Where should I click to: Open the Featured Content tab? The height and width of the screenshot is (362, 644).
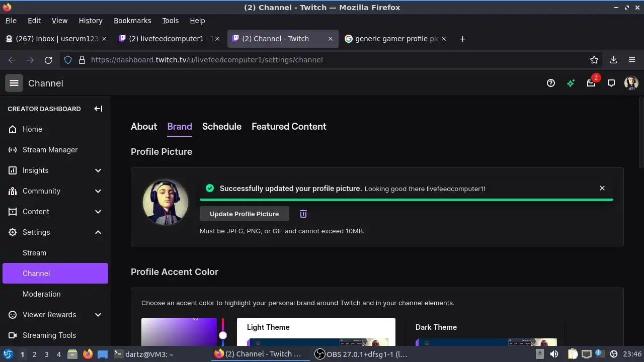coord(289,127)
